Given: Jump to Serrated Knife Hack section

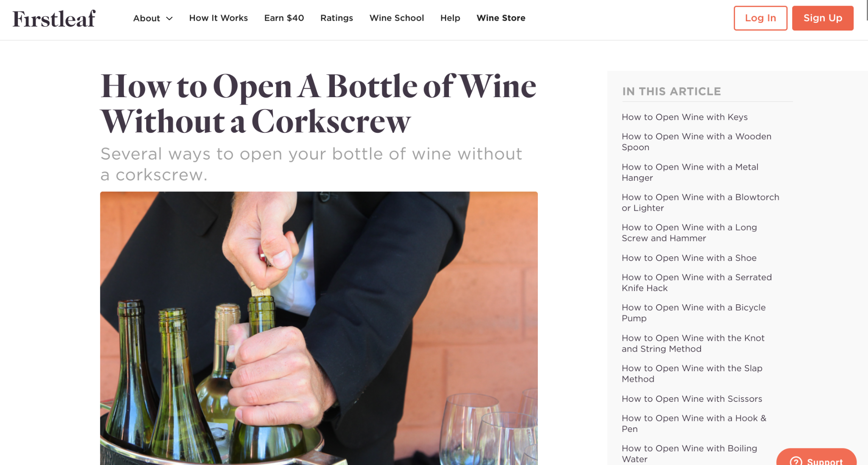Looking at the screenshot, I should coord(696,283).
